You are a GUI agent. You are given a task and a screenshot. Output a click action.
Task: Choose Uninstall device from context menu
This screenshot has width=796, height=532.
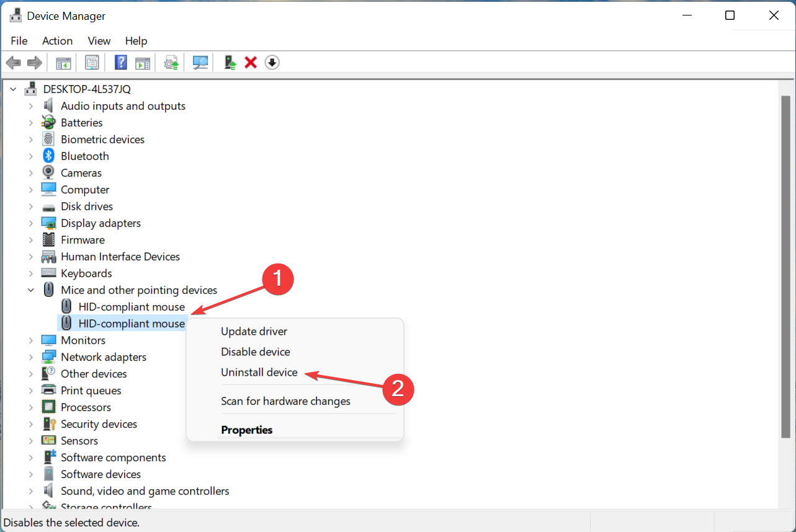tap(259, 373)
